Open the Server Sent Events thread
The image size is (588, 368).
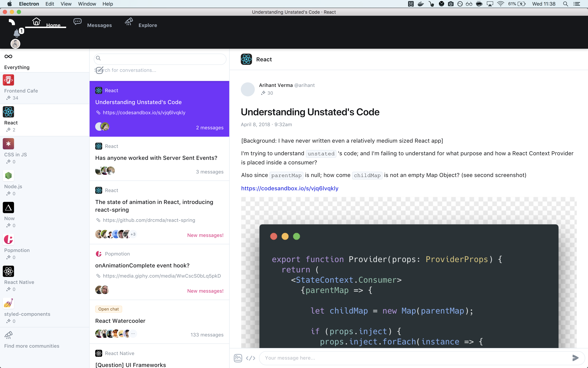tap(159, 159)
